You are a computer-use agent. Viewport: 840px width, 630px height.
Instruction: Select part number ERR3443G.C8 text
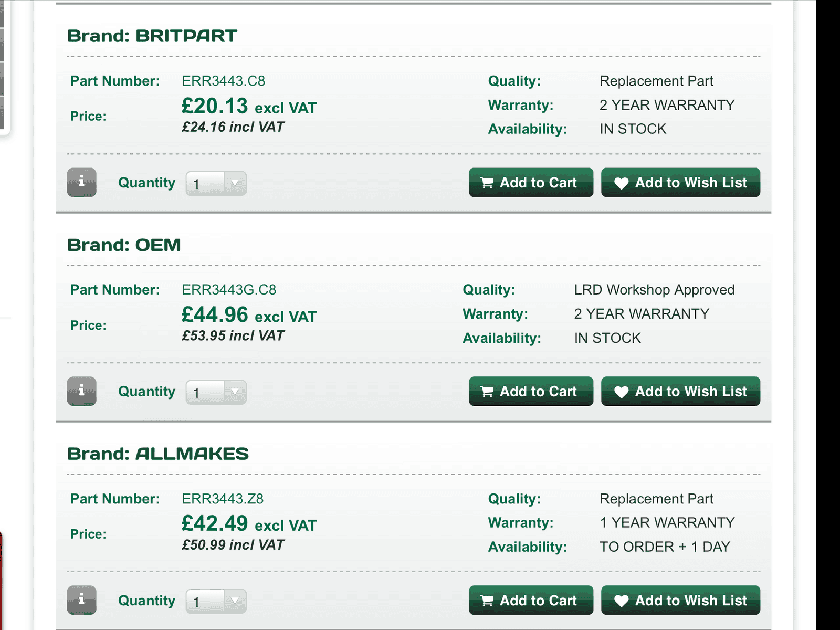[x=229, y=290]
